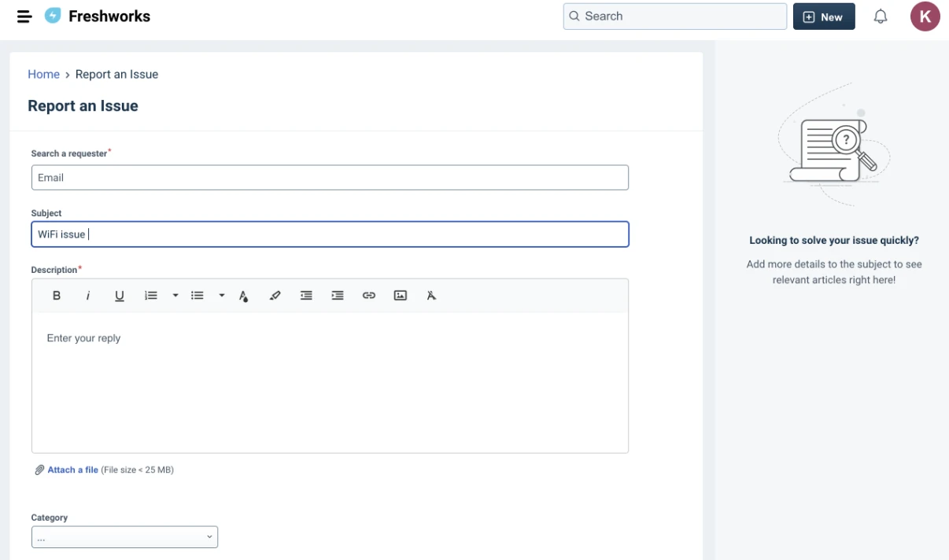Clear text formatting
This screenshot has height=560, width=949.
coord(431,296)
